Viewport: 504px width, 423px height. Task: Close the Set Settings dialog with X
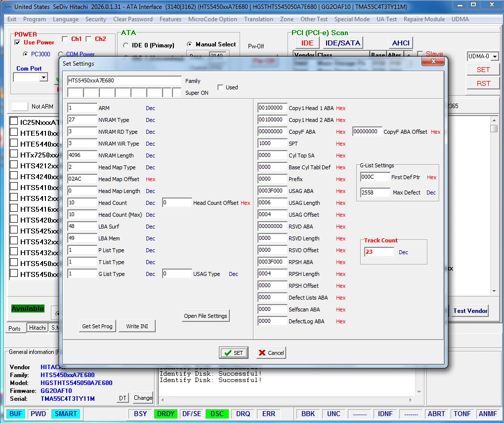coord(433,61)
